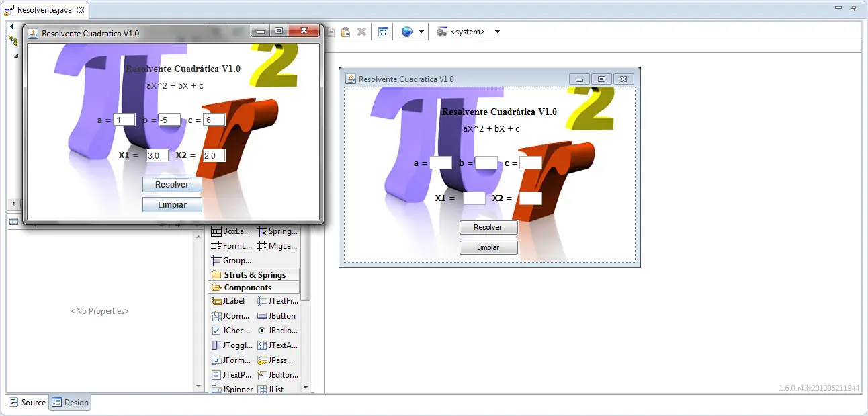Click the X2 result field showing 2.0
This screenshot has height=416, width=868.
214,155
